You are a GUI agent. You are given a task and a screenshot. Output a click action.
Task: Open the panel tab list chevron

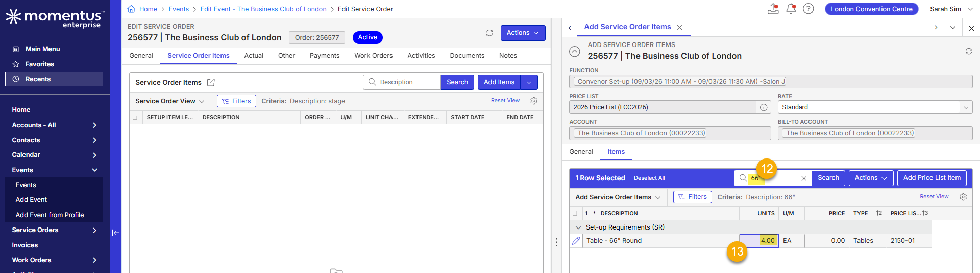(x=953, y=28)
